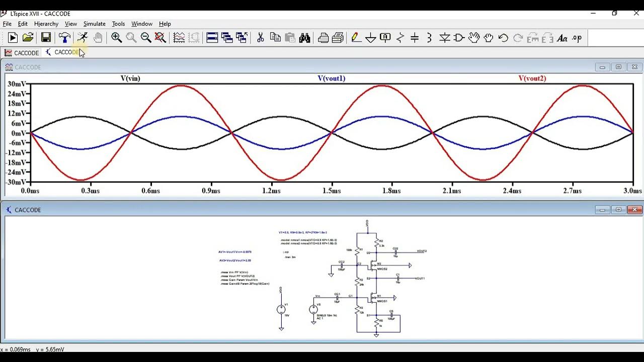Open the Component gate icon
The image size is (644, 362).
click(459, 38)
